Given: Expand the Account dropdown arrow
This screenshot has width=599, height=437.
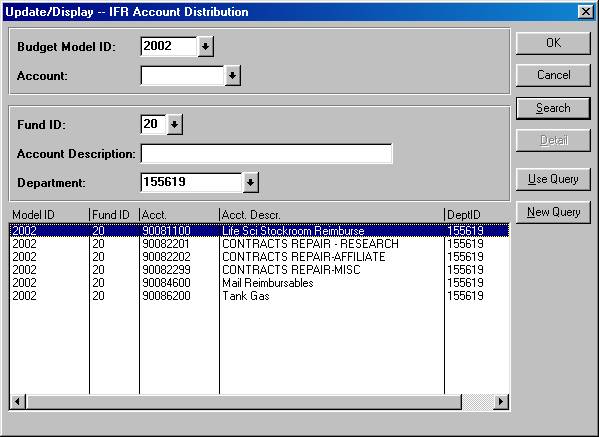Looking at the screenshot, I should click(232, 76).
